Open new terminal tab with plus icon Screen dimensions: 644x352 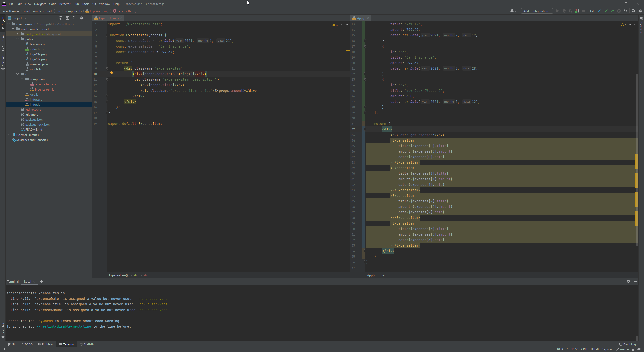tap(41, 281)
